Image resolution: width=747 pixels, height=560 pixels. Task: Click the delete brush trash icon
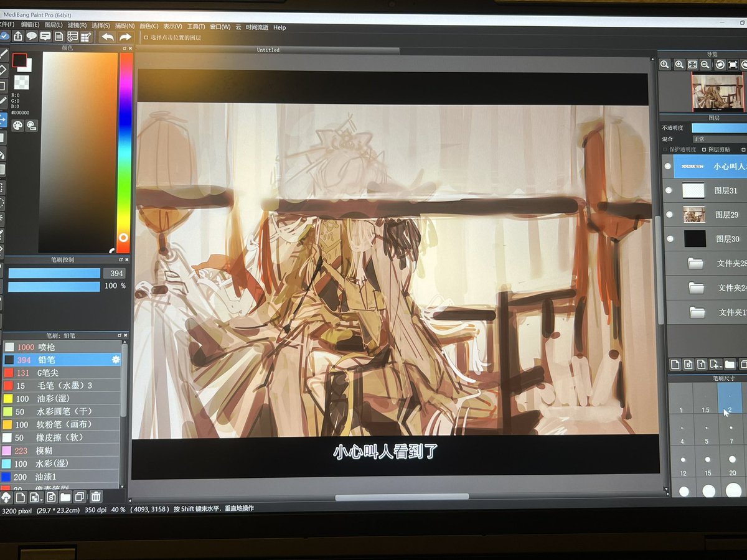point(96,497)
